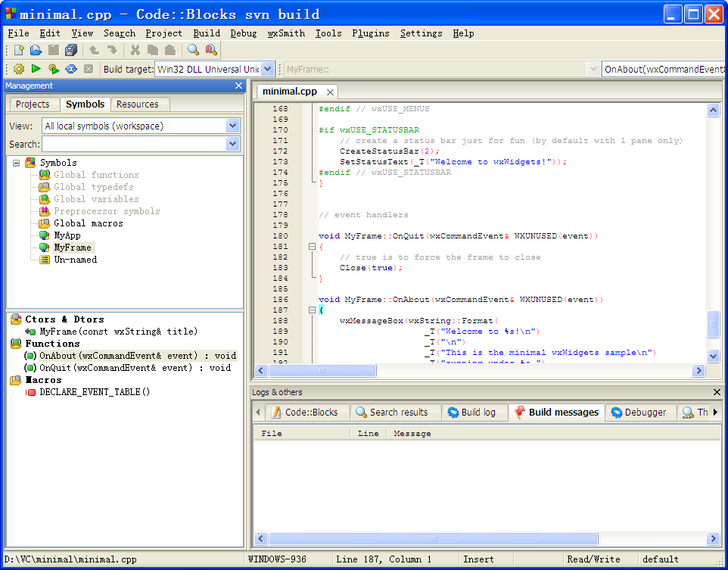Image resolution: width=728 pixels, height=570 pixels.
Task: Close the Management panel
Action: tap(238, 86)
